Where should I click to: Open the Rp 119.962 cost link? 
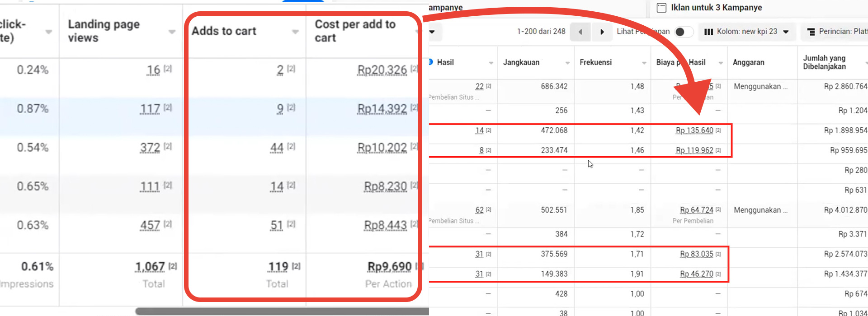(694, 150)
